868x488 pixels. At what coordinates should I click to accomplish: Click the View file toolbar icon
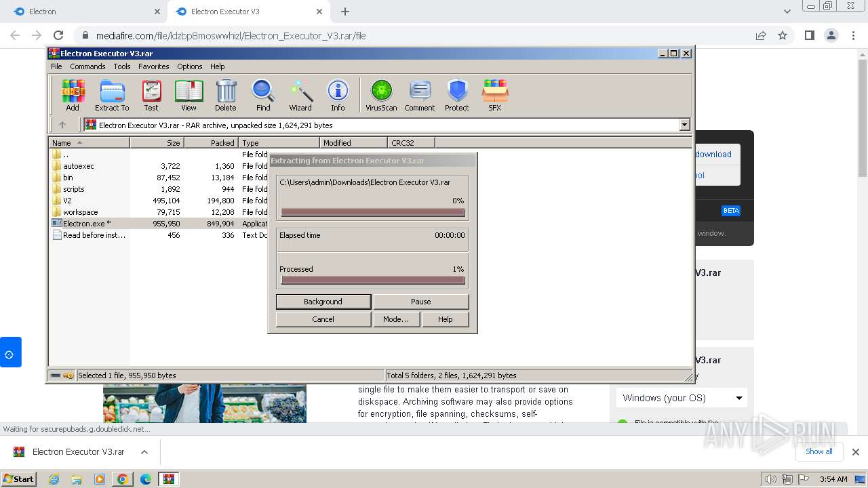point(189,95)
